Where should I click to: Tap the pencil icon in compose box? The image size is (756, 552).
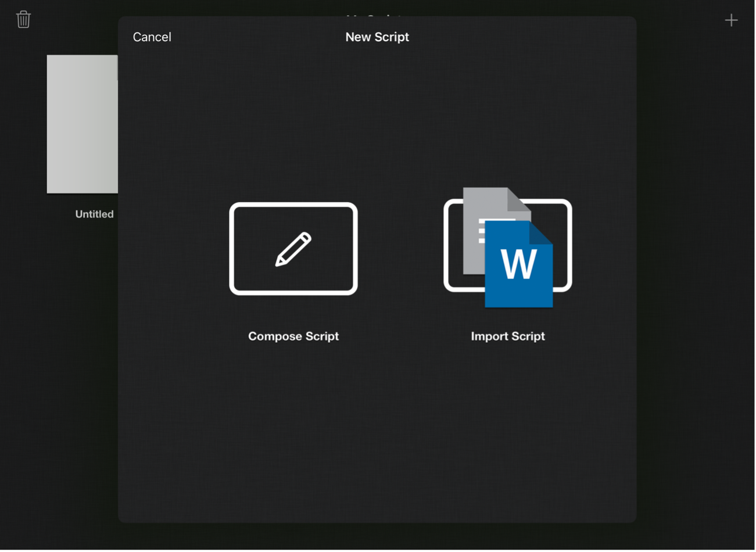[x=293, y=249]
